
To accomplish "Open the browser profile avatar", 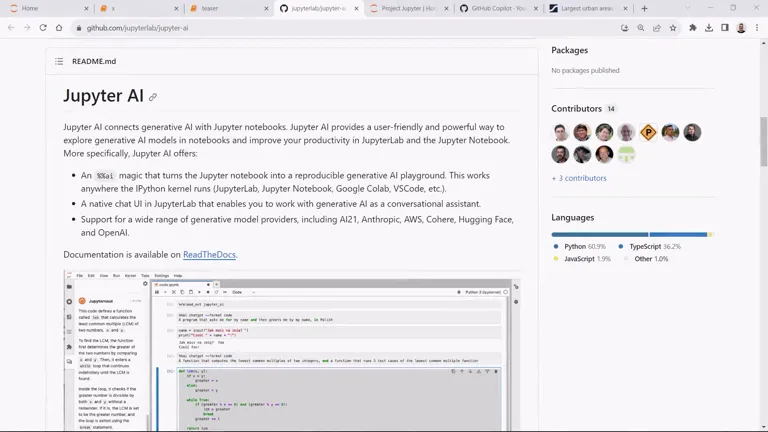I will click(x=741, y=28).
